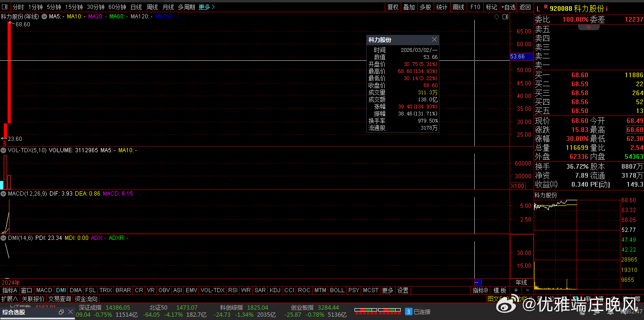
Task: Open the 资金流向 tab
Action: point(86,299)
